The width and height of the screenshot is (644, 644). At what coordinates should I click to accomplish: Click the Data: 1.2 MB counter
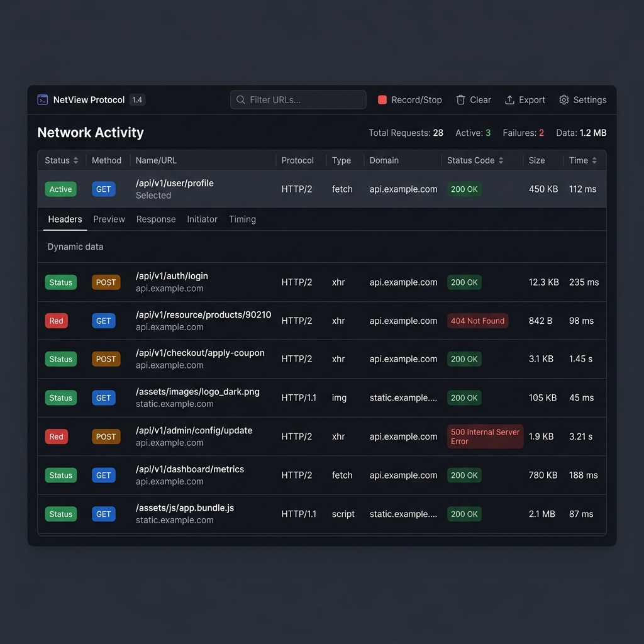click(581, 133)
